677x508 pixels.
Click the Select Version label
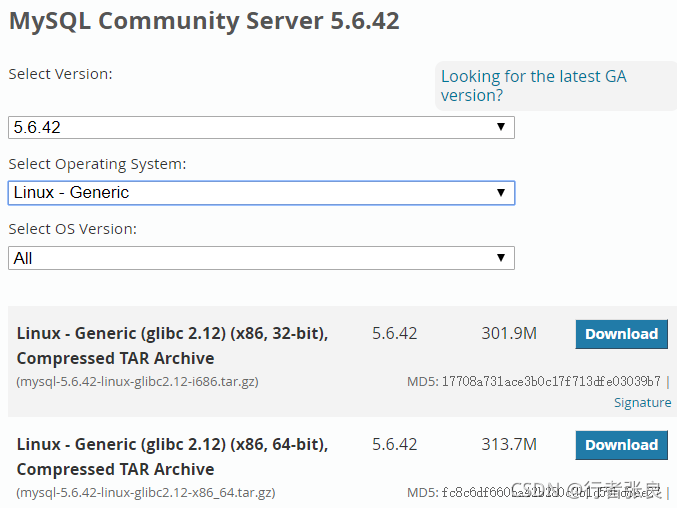[60, 74]
